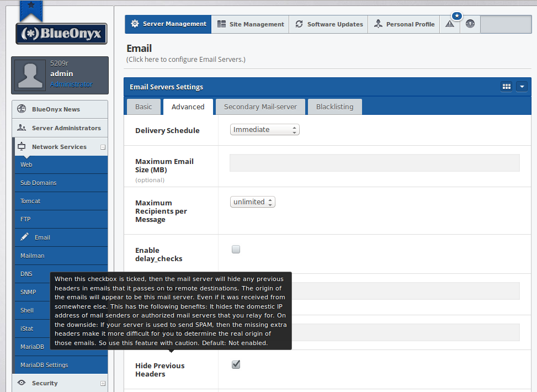The image size is (537, 392).
Task: Click the star notification badge
Action: coord(457,16)
